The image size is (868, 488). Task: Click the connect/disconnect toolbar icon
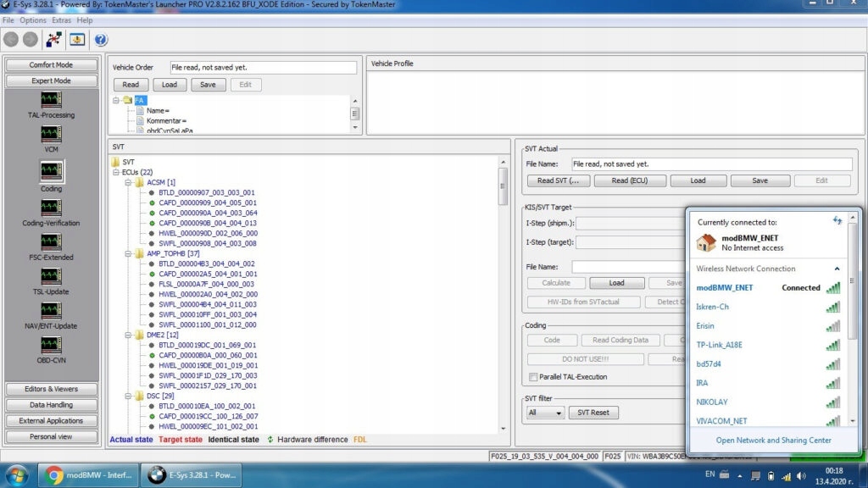coord(54,39)
